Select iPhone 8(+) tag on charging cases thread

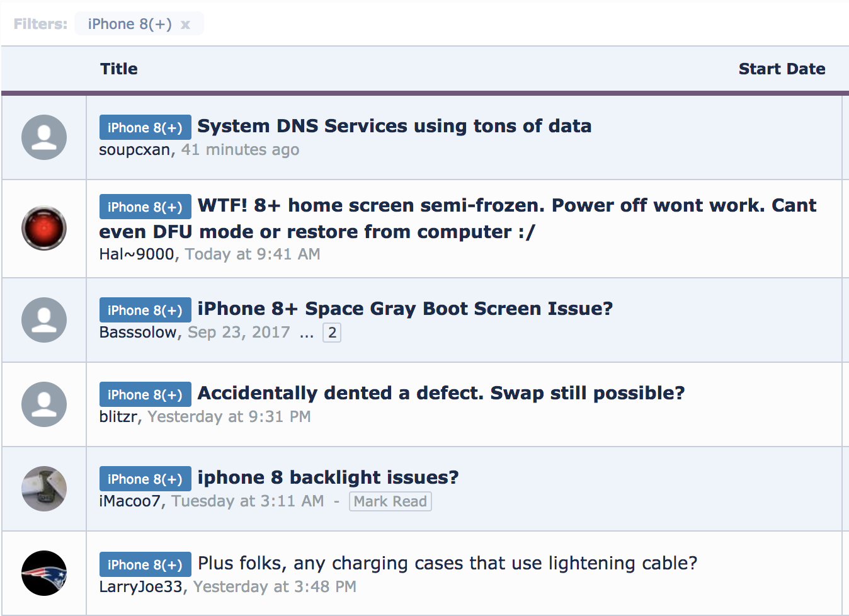[x=145, y=565]
